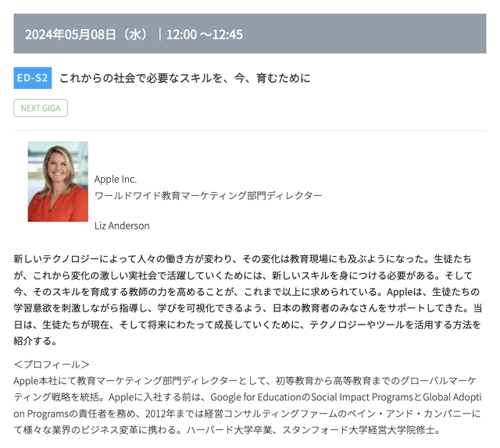Screen dimensions: 500x448
Task: Click the speaker name Liz Anderson
Action: pos(122,226)
